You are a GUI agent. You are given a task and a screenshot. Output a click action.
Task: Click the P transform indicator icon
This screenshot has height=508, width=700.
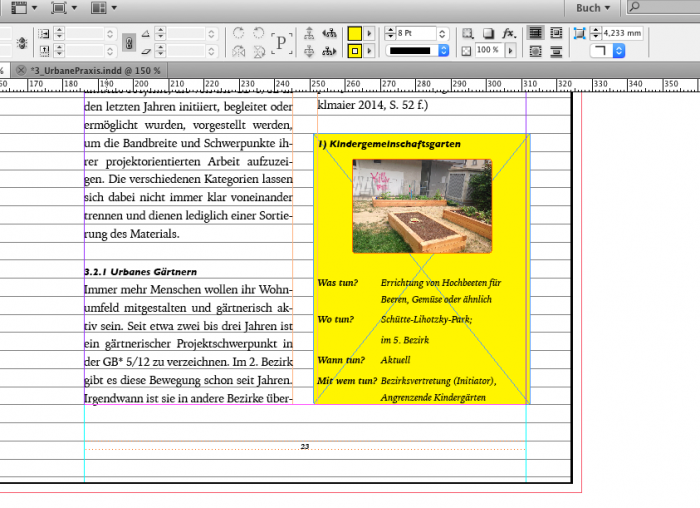click(x=282, y=43)
